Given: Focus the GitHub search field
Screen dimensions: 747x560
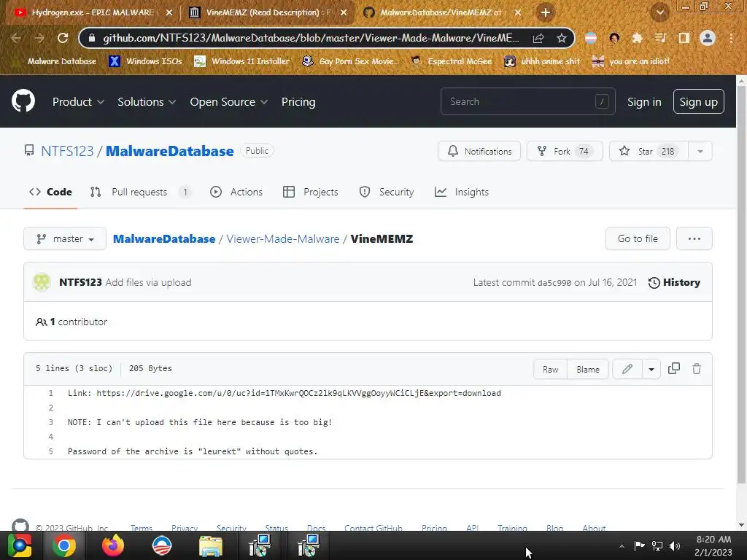Looking at the screenshot, I should [x=528, y=101].
